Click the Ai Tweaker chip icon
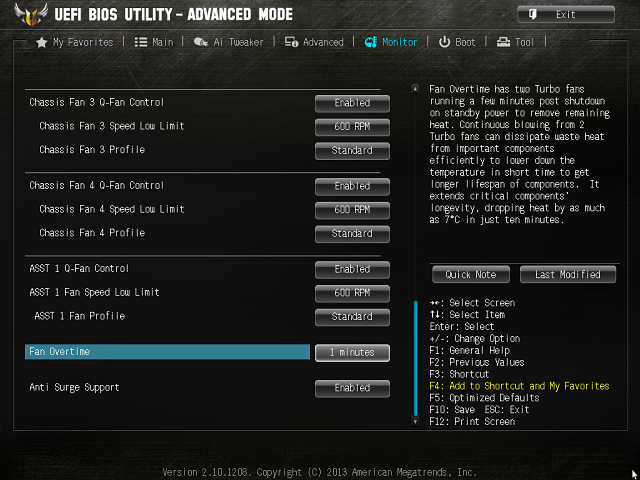Viewport: 640px width, 480px height. (201, 42)
